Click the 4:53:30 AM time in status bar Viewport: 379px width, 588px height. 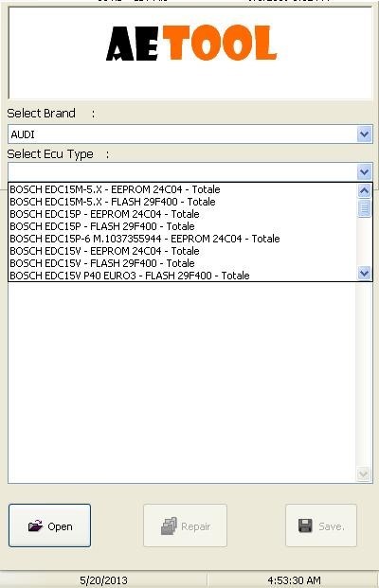pyautogui.click(x=294, y=580)
